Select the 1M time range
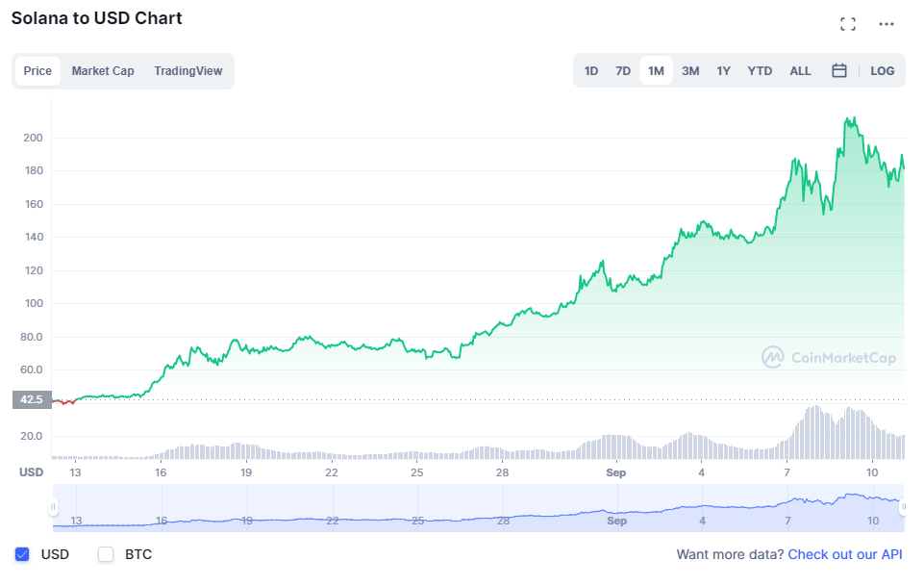This screenshot has width=924, height=586. (x=656, y=71)
